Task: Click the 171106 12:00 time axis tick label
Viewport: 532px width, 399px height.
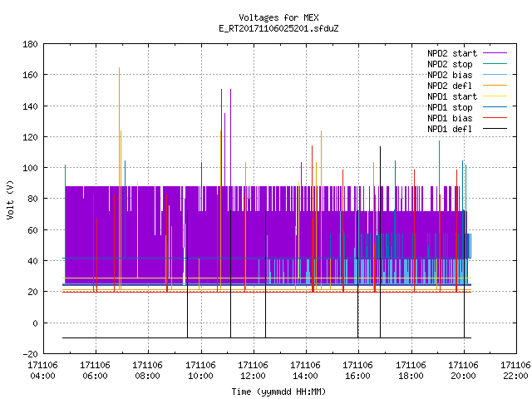Action: point(253,370)
